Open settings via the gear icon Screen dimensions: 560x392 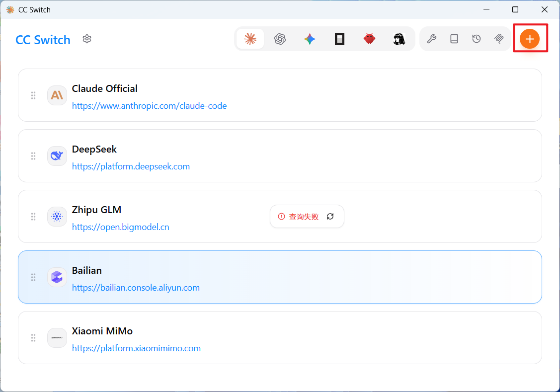[87, 39]
